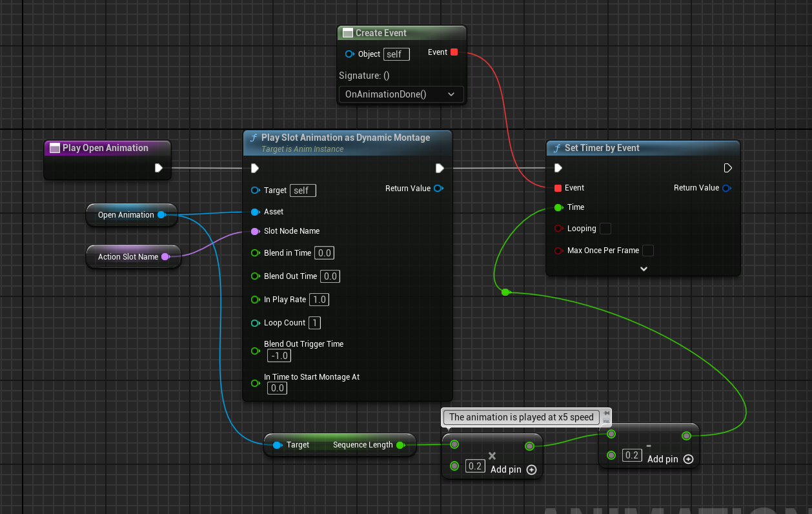Select the Action Slot Name variable node
This screenshot has height=514, width=812.
pyautogui.click(x=127, y=257)
